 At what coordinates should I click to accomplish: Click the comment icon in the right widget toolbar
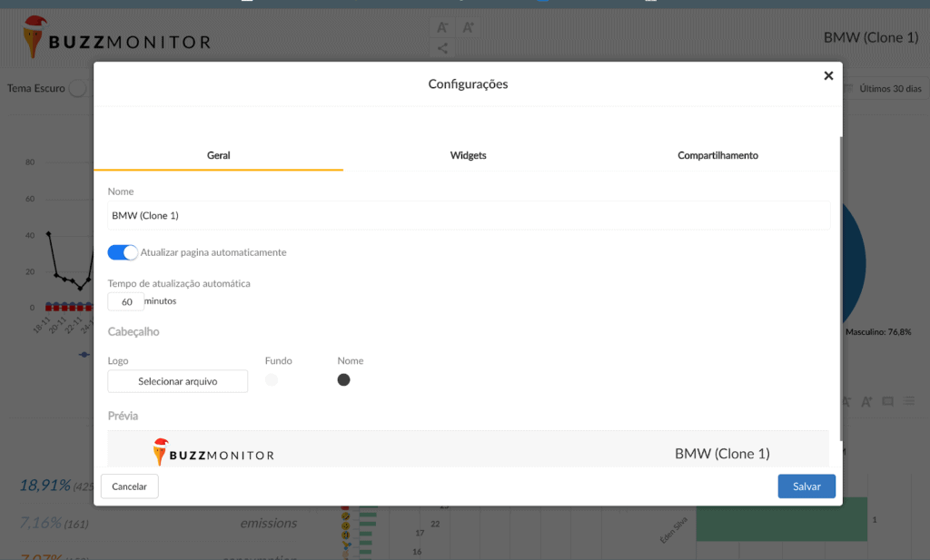(888, 401)
